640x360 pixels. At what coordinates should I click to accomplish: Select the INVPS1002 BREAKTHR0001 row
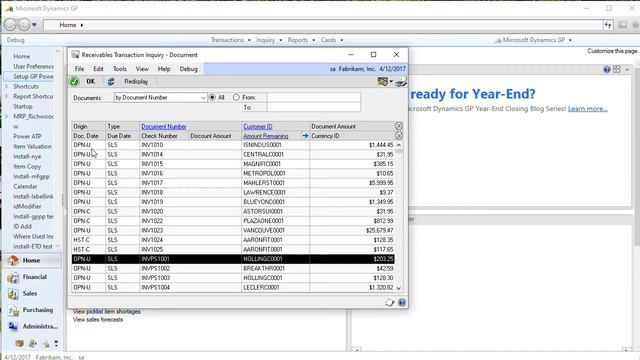point(233,268)
